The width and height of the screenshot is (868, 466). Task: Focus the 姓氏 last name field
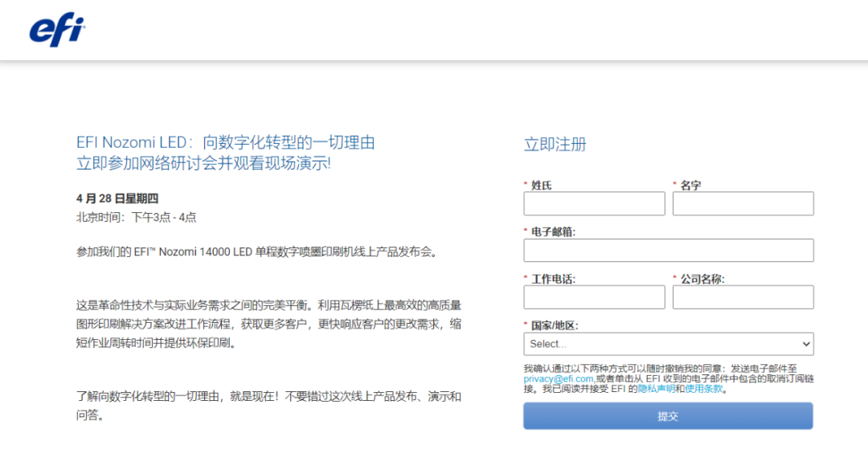594,203
